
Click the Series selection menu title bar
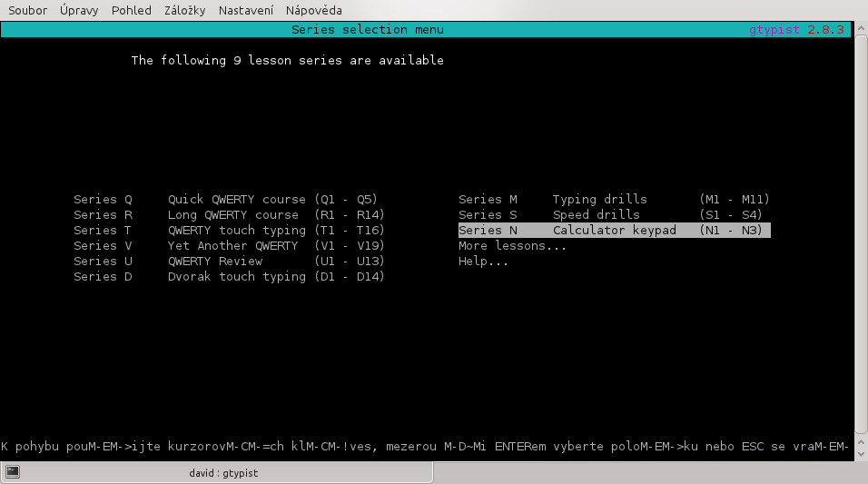click(426, 30)
